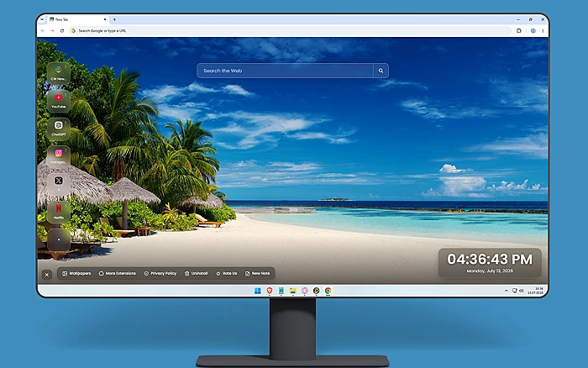Image resolution: width=588 pixels, height=368 pixels.
Task: Add a new shortcut with the plus tile
Action: 59,239
